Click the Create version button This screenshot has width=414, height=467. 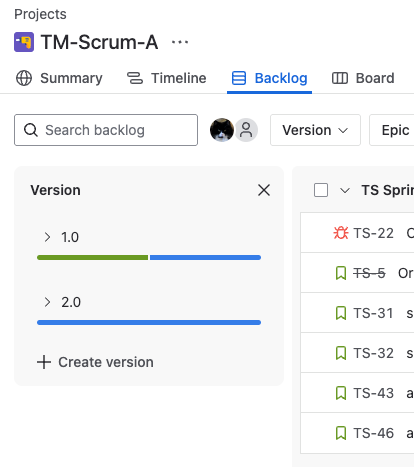click(95, 362)
